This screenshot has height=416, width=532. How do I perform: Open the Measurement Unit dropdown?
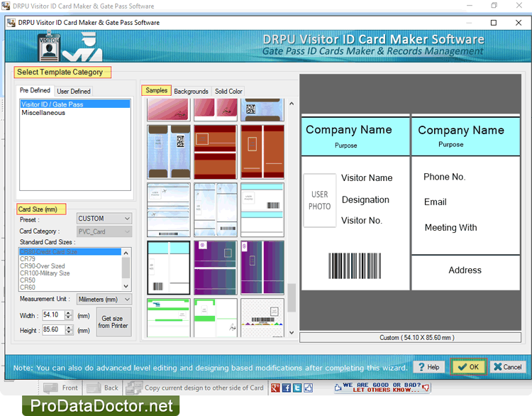click(x=104, y=299)
